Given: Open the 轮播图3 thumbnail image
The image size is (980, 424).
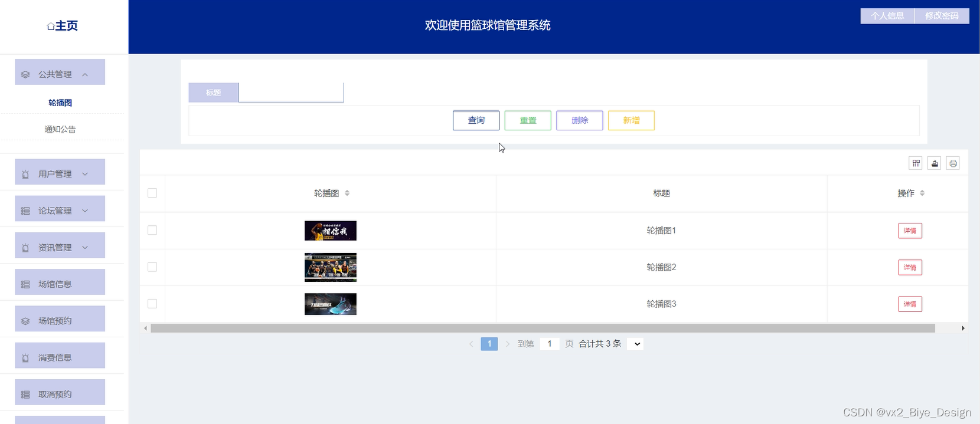Looking at the screenshot, I should [x=331, y=304].
